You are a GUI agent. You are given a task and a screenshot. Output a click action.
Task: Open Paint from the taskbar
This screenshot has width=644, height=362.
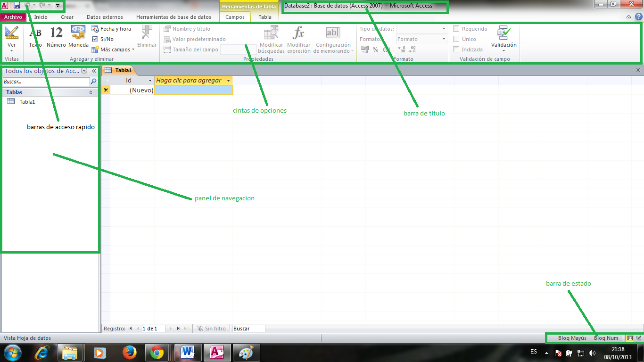tap(246, 353)
